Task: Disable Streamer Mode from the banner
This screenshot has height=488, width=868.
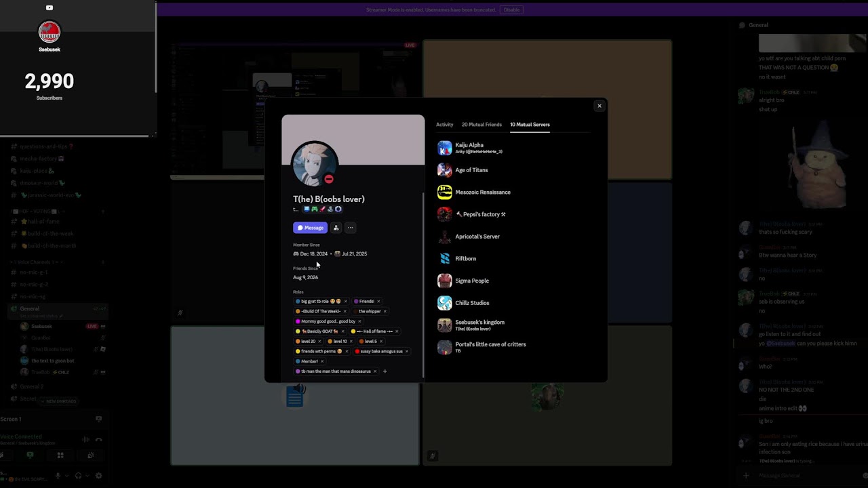Action: [511, 9]
